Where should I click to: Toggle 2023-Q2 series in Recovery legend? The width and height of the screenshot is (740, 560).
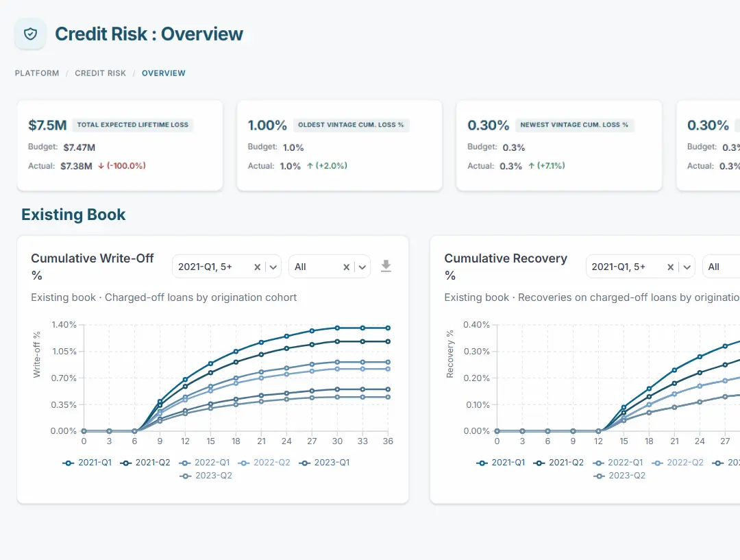619,476
